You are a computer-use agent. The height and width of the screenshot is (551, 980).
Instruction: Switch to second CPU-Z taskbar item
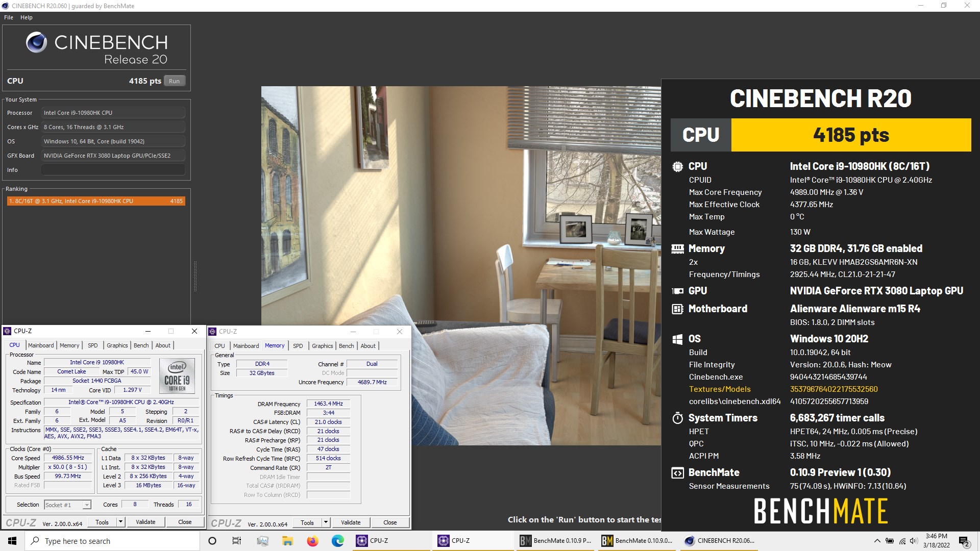pos(474,541)
